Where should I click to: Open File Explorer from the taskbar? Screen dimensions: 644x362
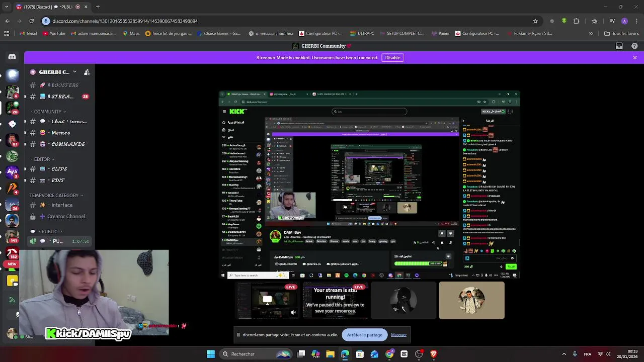(330, 354)
